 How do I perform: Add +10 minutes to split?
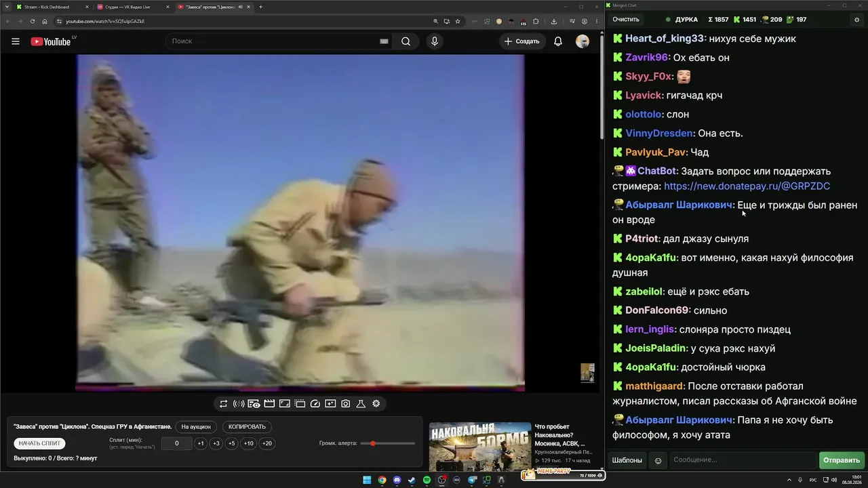pos(249,443)
